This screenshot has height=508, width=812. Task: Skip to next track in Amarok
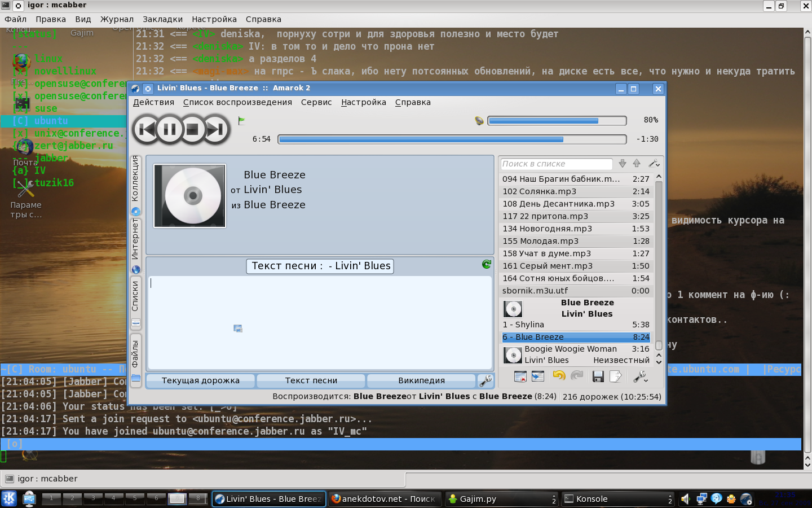216,129
